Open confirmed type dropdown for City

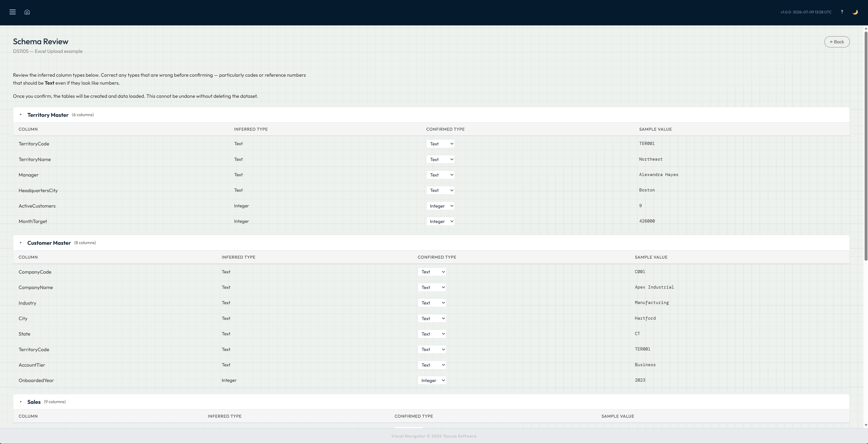[x=432, y=318]
